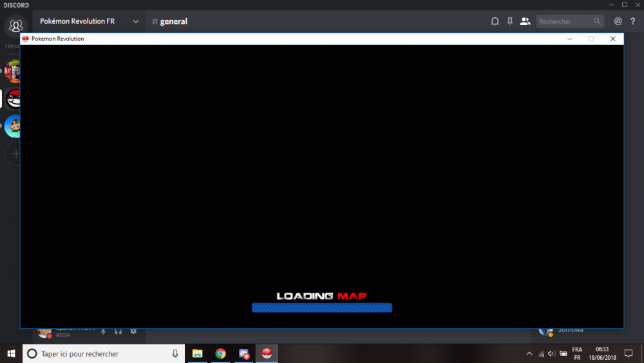Toggle member list icon in Discord

(x=525, y=21)
